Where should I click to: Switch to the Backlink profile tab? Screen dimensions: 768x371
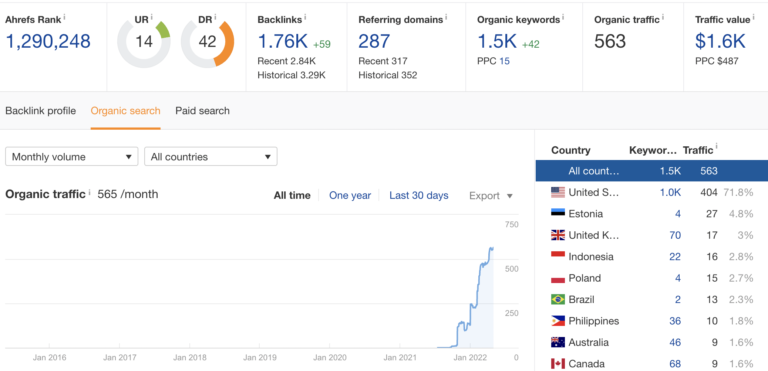tap(41, 111)
